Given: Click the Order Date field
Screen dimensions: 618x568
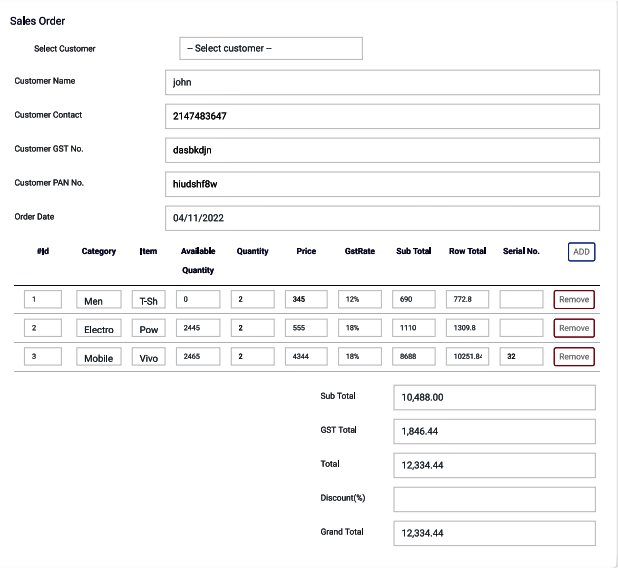Looking at the screenshot, I should point(382,218).
